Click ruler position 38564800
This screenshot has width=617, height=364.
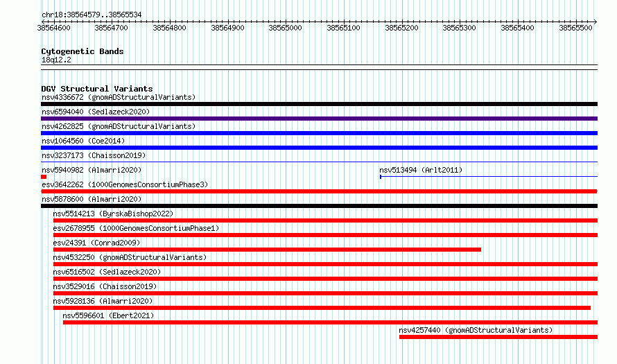(x=170, y=28)
